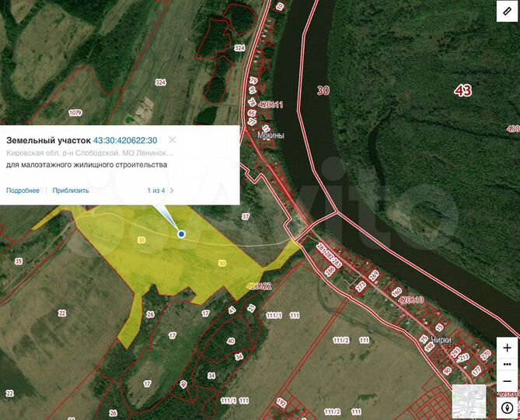Click cadastral block label 420611
Viewport: 520px width, 420px height.
tap(270, 105)
